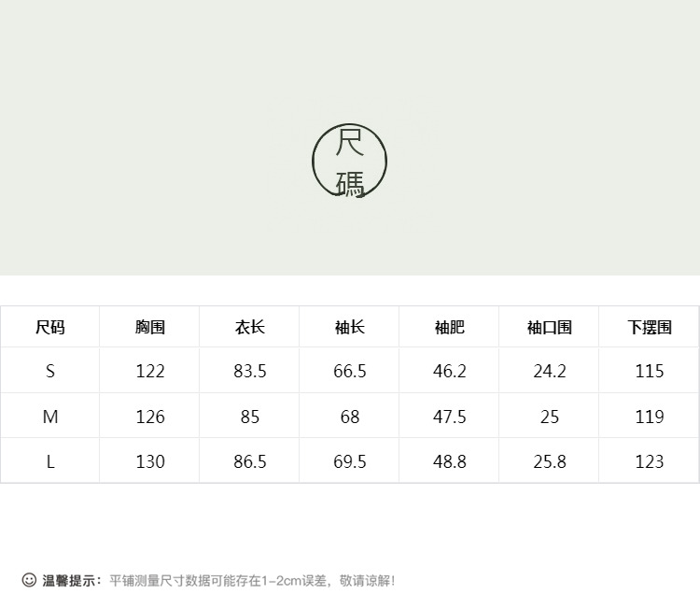Select the 袖肥 column header

pyautogui.click(x=450, y=327)
